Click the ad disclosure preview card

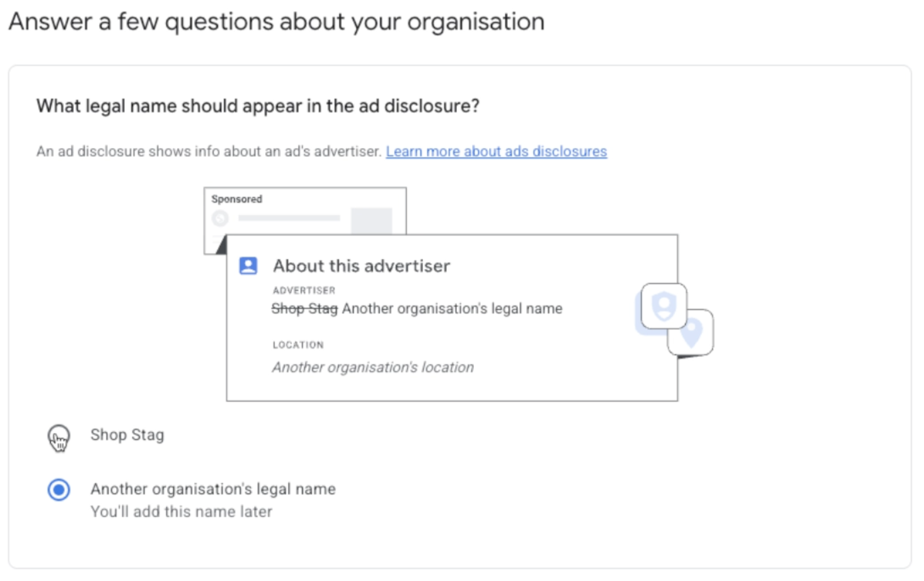coord(451,317)
